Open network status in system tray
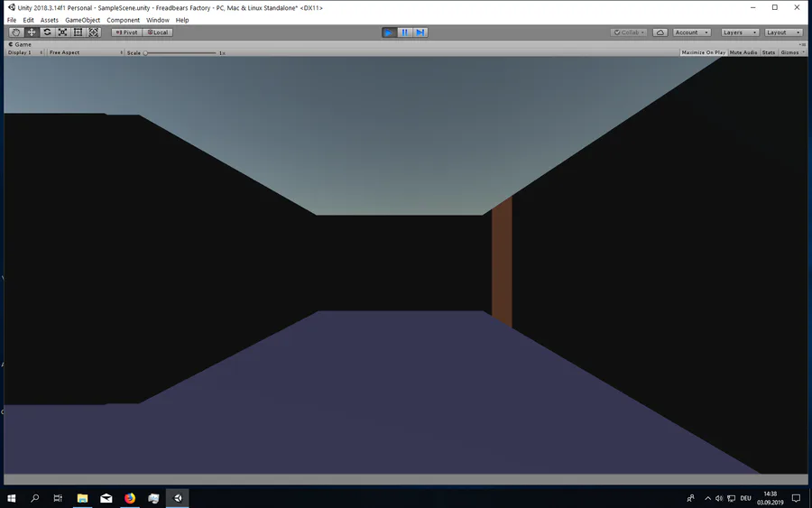This screenshot has height=508, width=812. click(731, 498)
